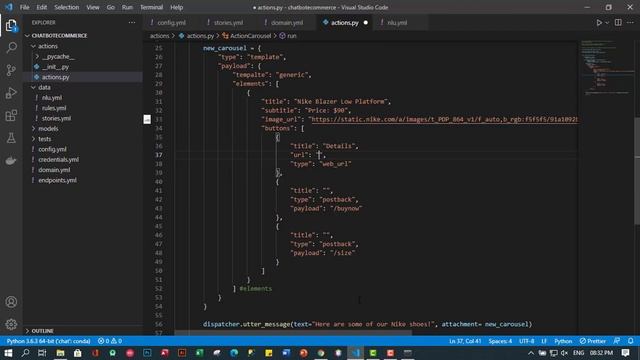Select Python interpreter in status bar
The width and height of the screenshot is (640, 360).
pyautogui.click(x=49, y=341)
